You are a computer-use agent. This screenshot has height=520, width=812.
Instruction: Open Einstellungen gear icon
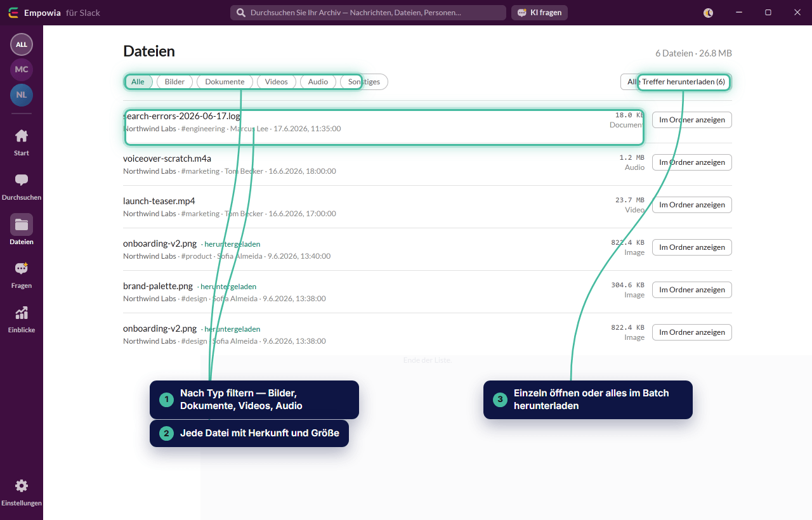coord(22,486)
